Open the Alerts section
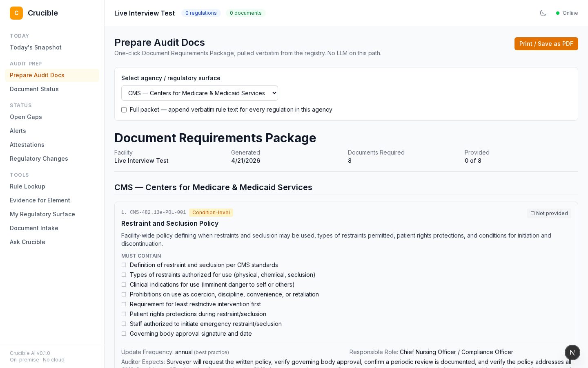The image size is (588, 368). coord(18,131)
